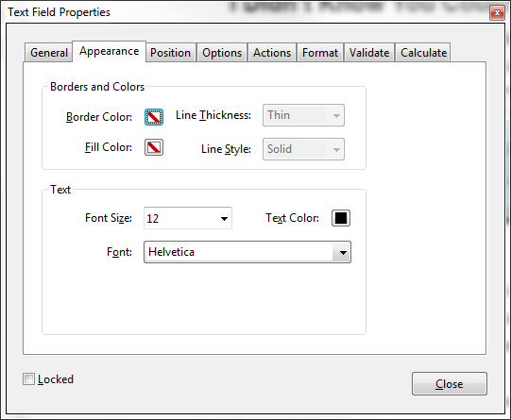Go to the Actions tab
This screenshot has width=511, height=420.
point(272,53)
